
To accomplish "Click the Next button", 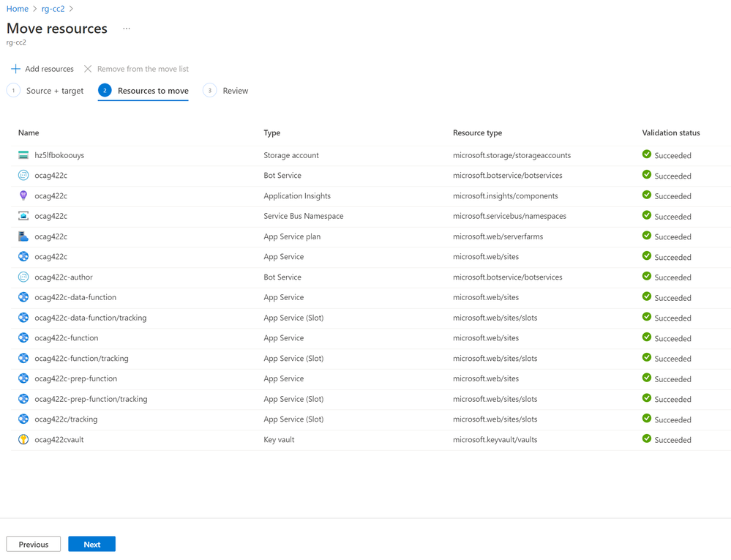I will coord(92,544).
